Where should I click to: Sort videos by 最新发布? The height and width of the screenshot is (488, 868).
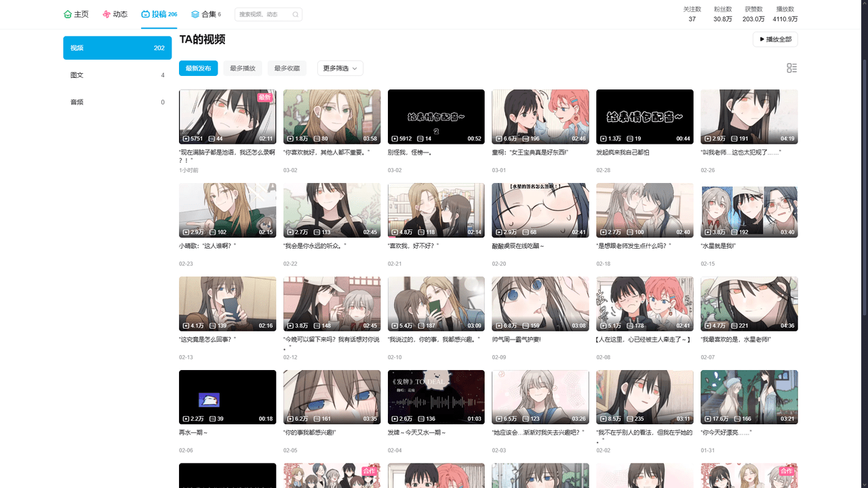[x=199, y=68]
